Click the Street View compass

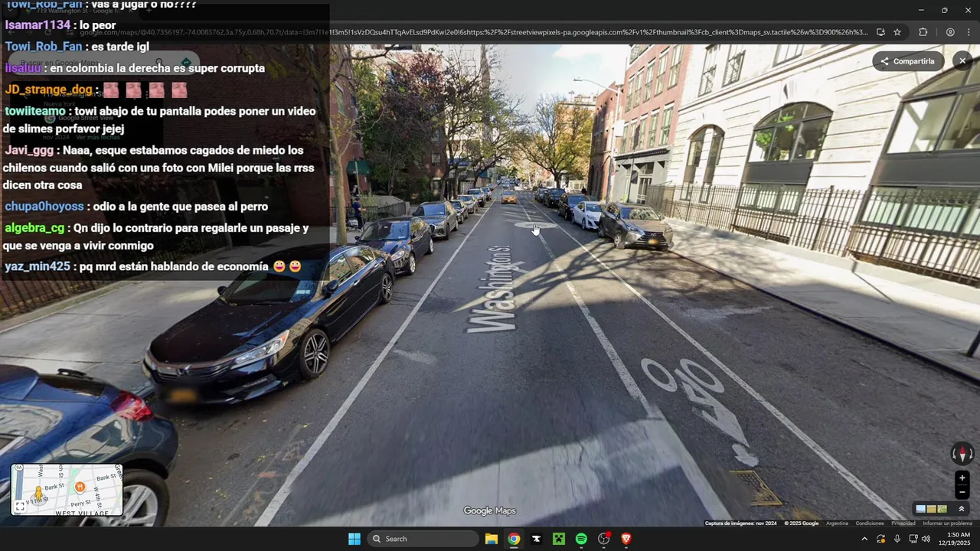[x=962, y=454]
